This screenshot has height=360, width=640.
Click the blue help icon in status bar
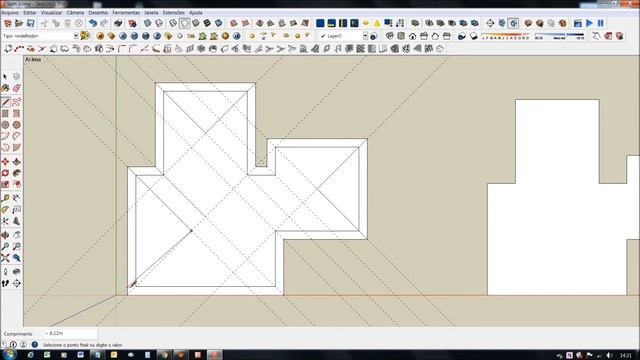[x=35, y=344]
